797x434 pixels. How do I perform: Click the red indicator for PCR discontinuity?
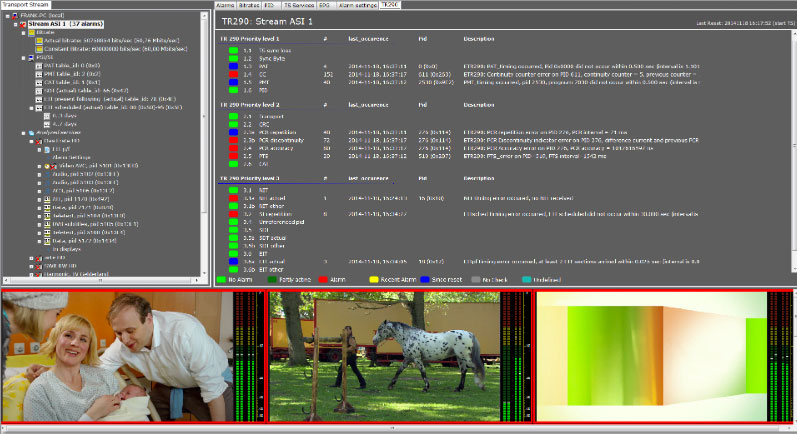point(233,142)
